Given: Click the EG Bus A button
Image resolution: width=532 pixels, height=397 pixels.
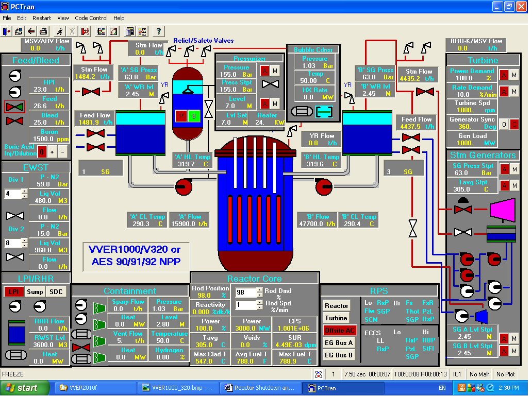Looking at the screenshot, I should click(339, 343).
